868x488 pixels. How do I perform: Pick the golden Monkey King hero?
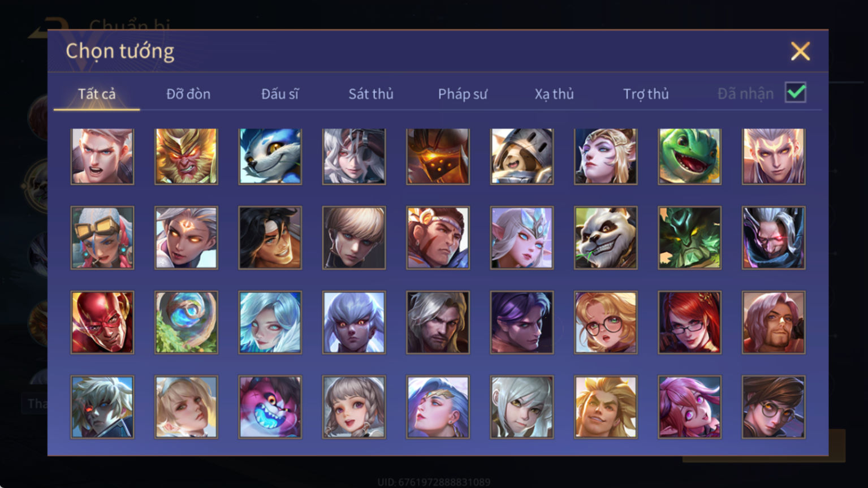point(186,156)
